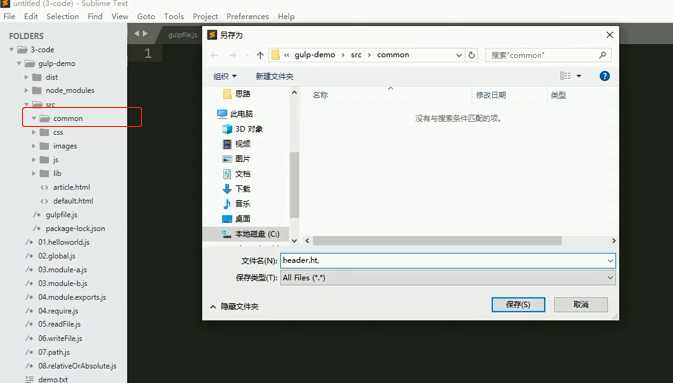Click the navigation pane vertical scrollbar
The height and width of the screenshot is (383, 673).
tap(294, 185)
